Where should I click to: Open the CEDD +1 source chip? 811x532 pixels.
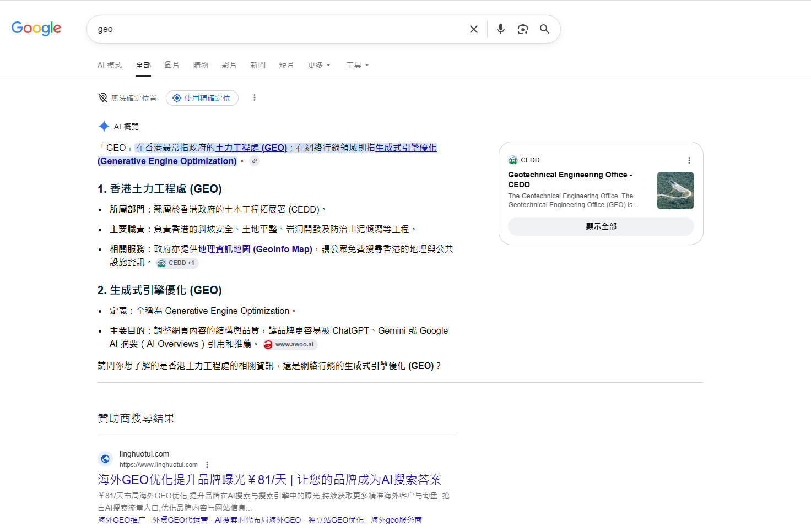coord(177,263)
